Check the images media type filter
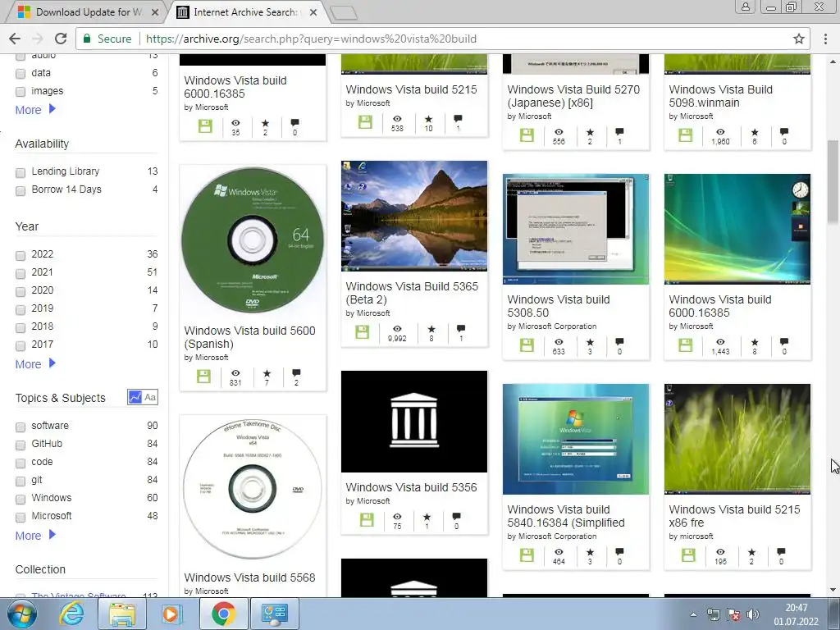This screenshot has width=840, height=630. point(21,92)
